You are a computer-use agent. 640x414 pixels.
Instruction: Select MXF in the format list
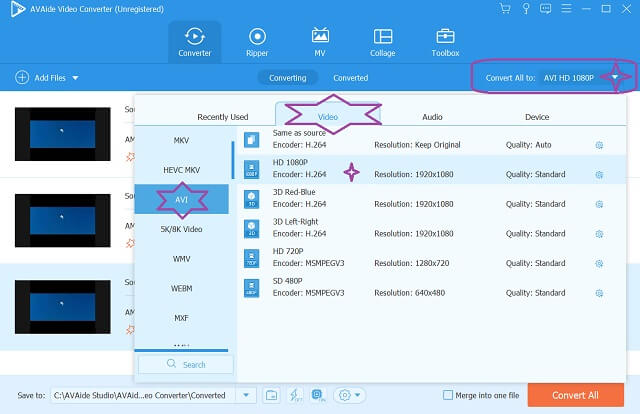(181, 318)
